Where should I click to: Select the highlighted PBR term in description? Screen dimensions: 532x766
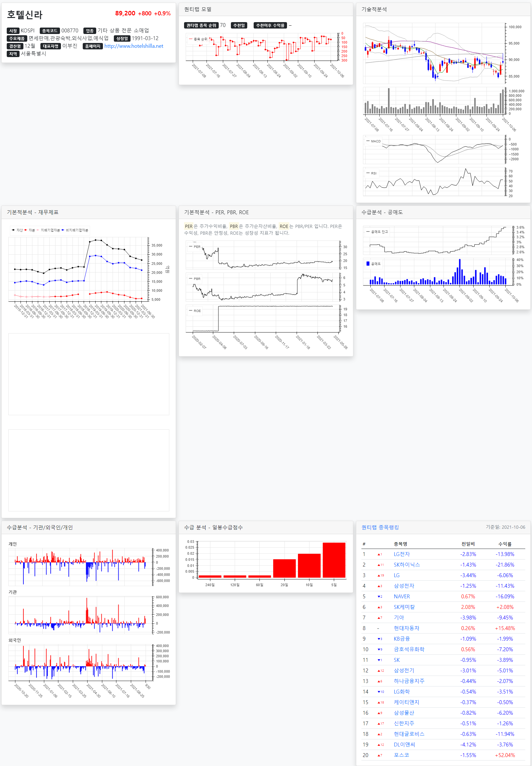pos(234,226)
